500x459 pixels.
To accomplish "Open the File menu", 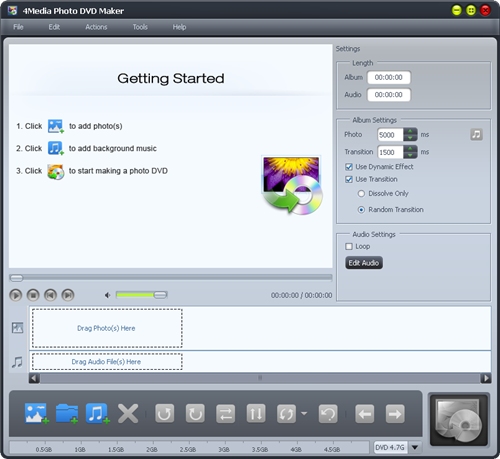I will point(18,27).
